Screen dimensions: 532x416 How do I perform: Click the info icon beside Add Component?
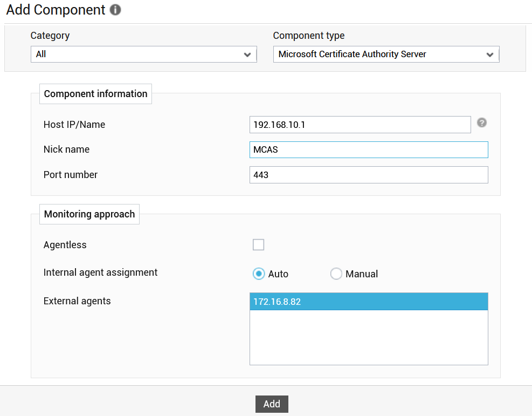[115, 10]
